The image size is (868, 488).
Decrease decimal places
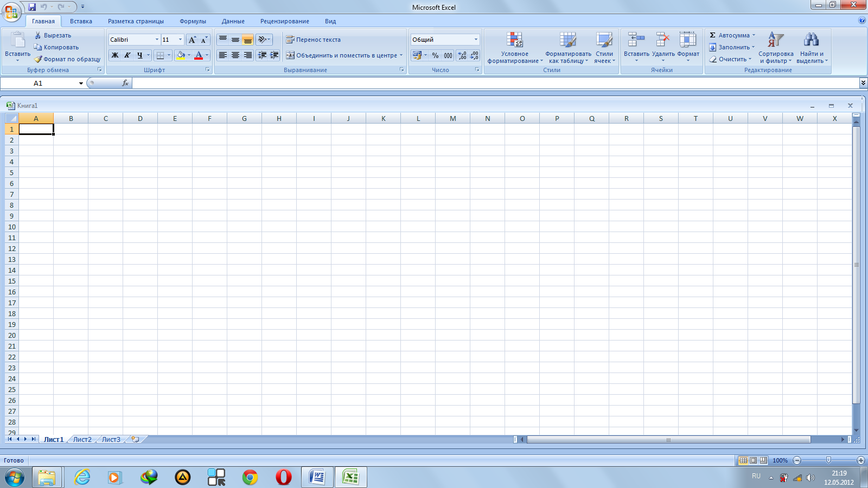pyautogui.click(x=474, y=55)
